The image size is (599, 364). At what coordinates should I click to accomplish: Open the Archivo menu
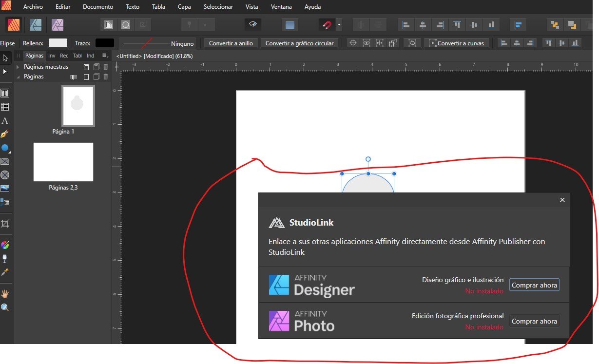tap(33, 7)
